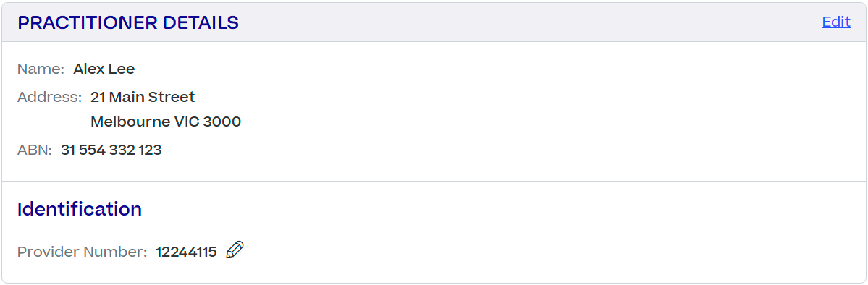
Task: Click the Provider Number label
Action: point(83,252)
